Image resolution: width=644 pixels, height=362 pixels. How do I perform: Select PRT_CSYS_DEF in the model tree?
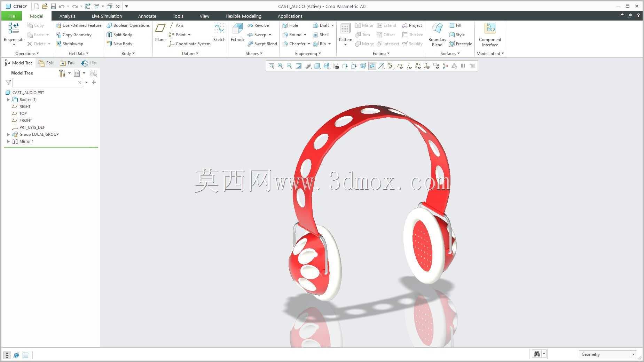pos(29,127)
